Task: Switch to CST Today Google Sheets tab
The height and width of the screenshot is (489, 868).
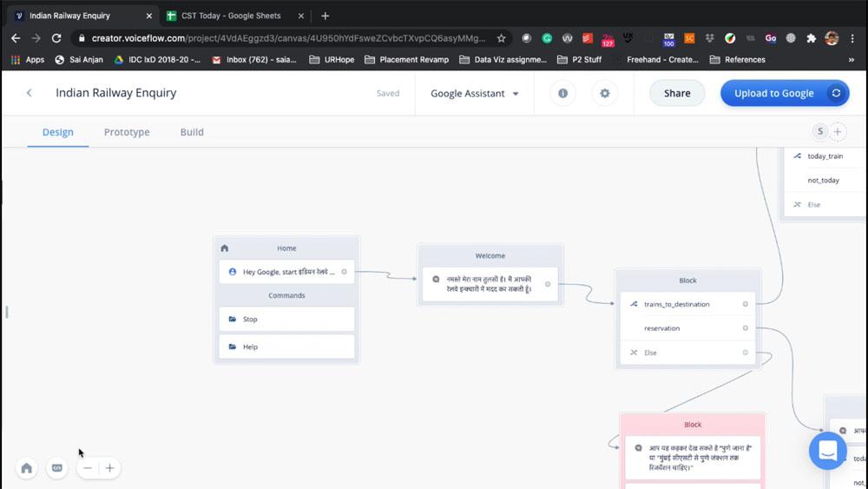Action: pos(231,16)
